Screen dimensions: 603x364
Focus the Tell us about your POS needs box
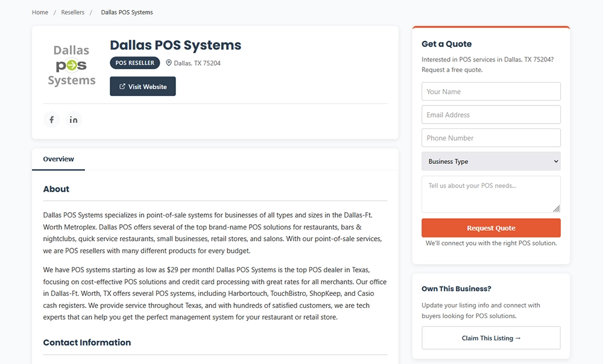click(491, 194)
